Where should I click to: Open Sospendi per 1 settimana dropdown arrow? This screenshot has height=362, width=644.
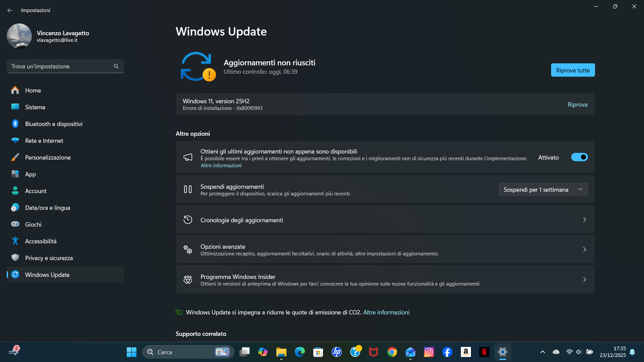pos(580,189)
